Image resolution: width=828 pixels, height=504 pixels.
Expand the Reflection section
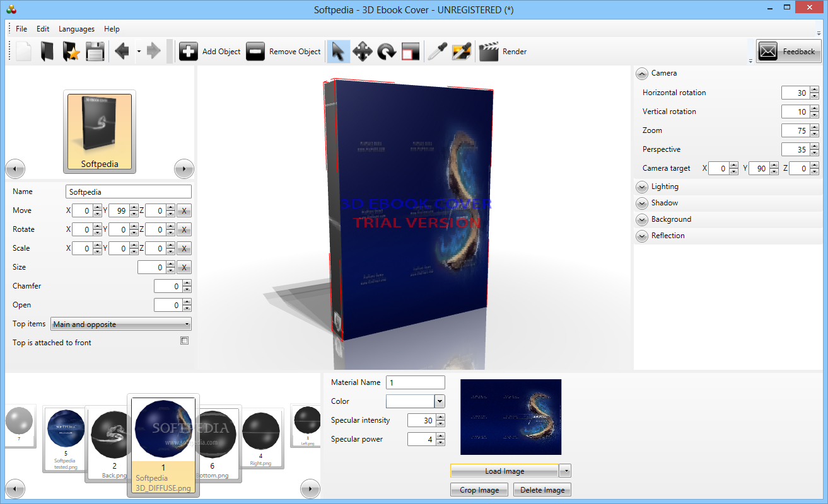pyautogui.click(x=642, y=236)
